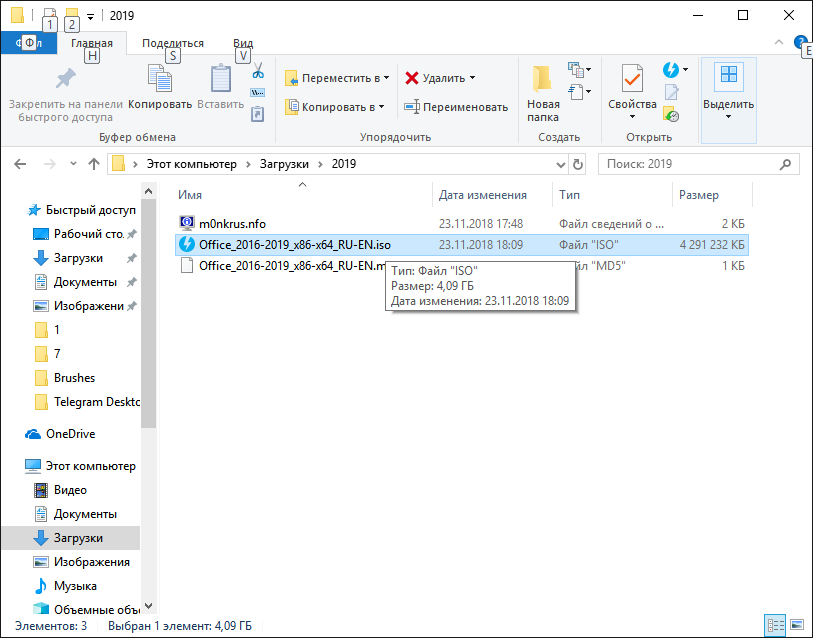Click the refresh icon beside address bar

tap(577, 164)
